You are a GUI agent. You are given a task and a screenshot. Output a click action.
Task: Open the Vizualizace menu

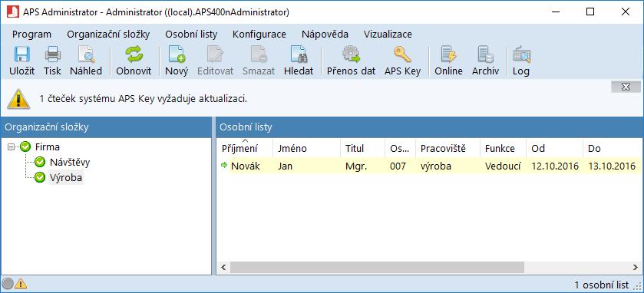tap(388, 35)
